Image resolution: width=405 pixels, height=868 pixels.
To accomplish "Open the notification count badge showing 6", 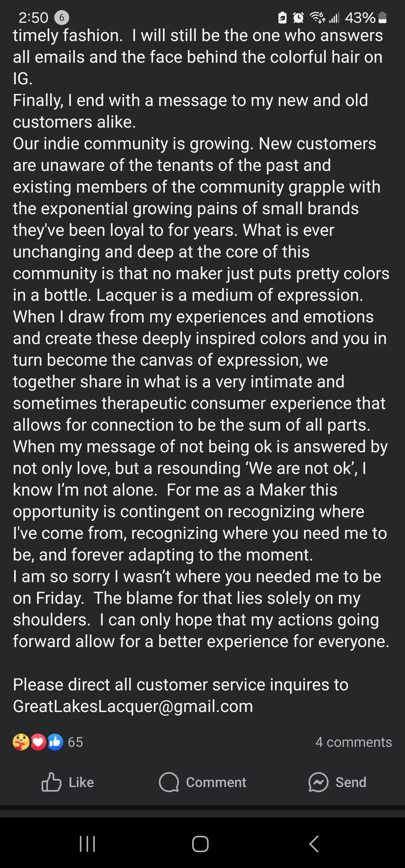I will click(62, 17).
